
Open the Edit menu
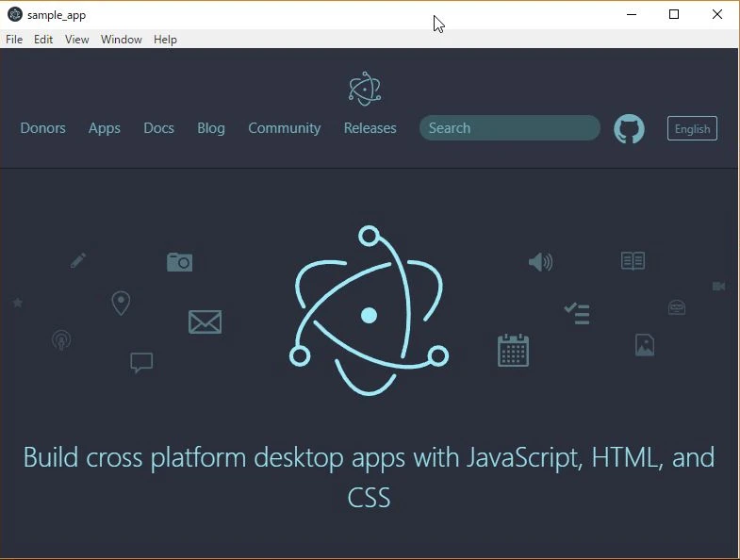[43, 40]
